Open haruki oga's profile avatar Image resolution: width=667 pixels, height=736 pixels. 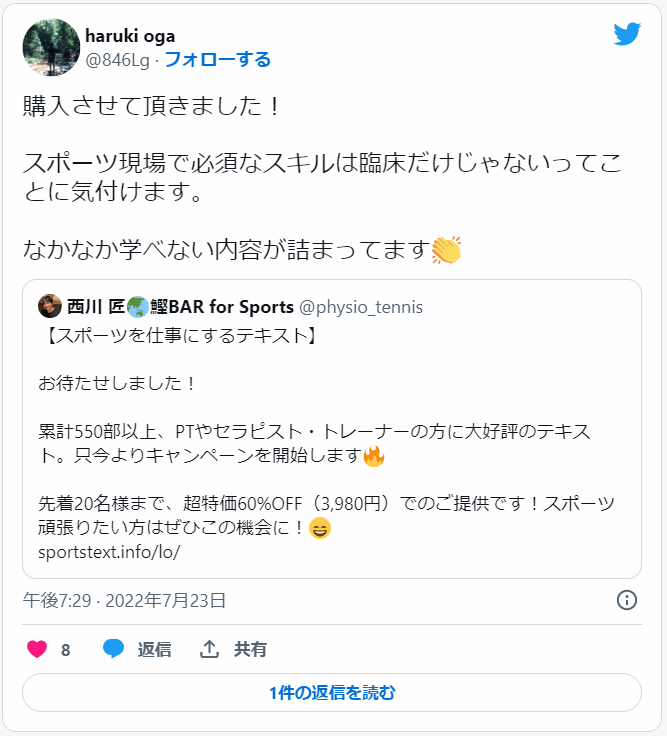[x=50, y=47]
